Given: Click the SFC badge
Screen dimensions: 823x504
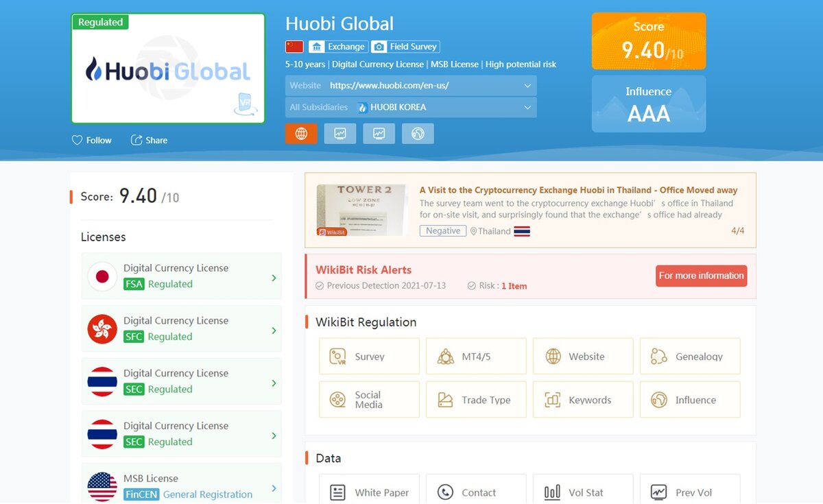Looking at the screenshot, I should [134, 337].
